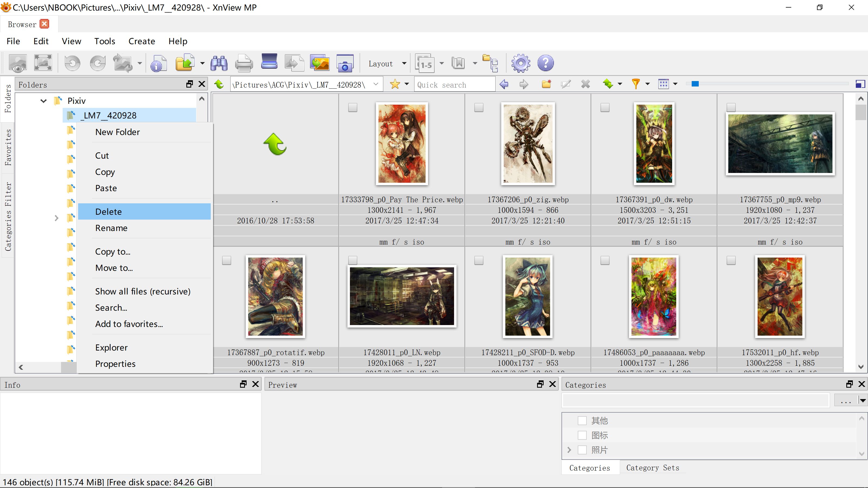Check the box for 17333798_p0_Pay The Price.webp

352,108
